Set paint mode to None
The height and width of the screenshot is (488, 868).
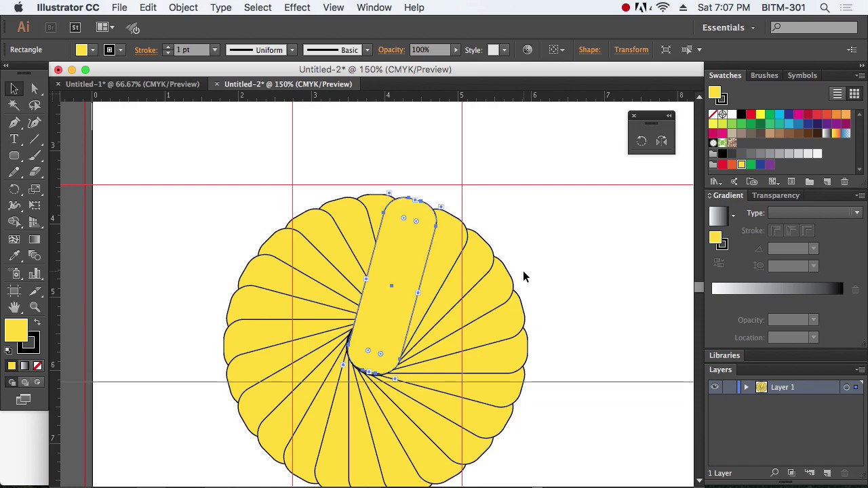click(x=37, y=366)
